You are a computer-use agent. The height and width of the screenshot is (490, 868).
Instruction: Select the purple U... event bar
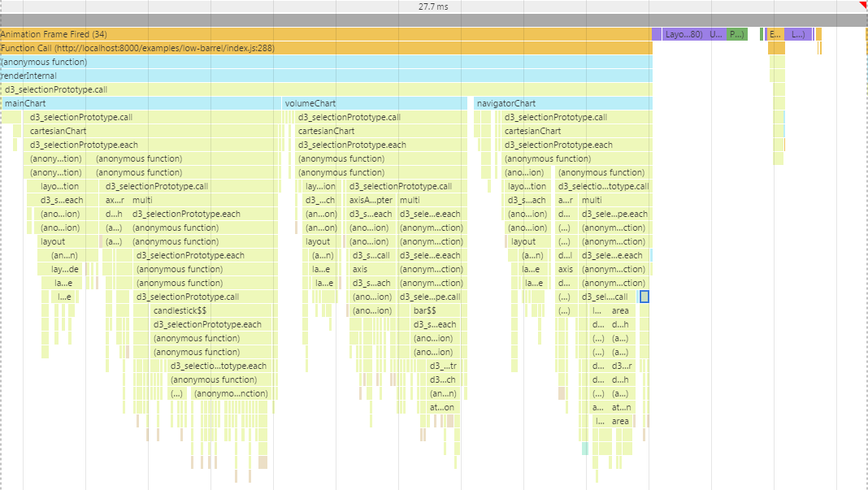coord(716,34)
